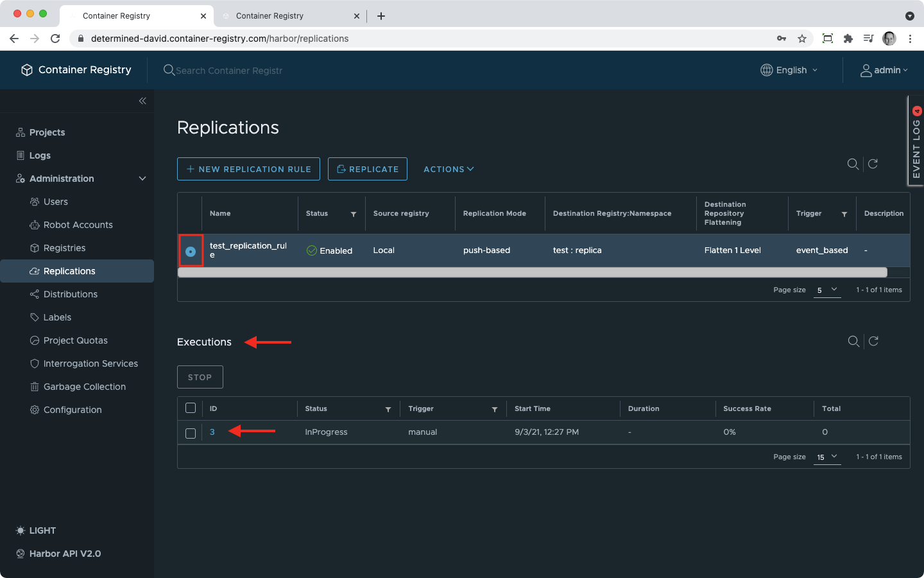Select radio button for test_replication_rule

191,251
